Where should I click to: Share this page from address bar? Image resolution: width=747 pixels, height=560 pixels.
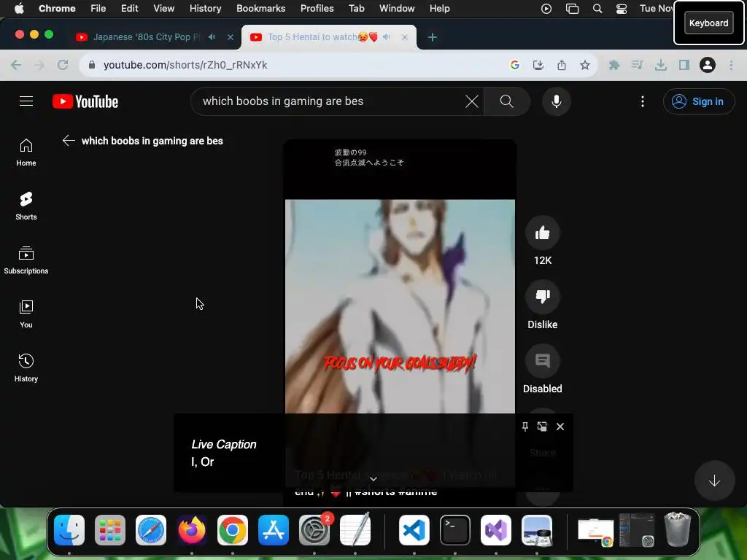[561, 65]
